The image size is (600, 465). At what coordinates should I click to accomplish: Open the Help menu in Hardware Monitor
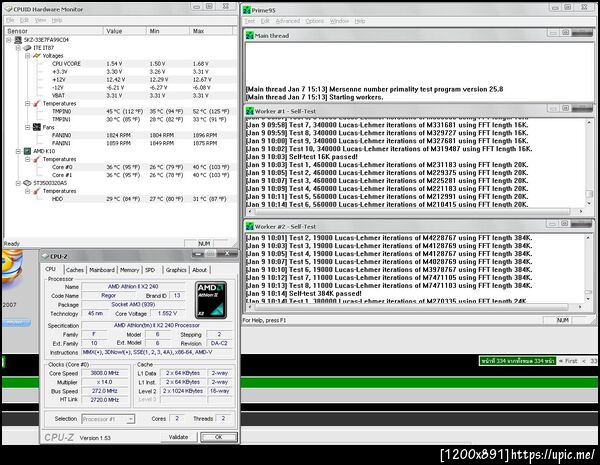coord(57,20)
